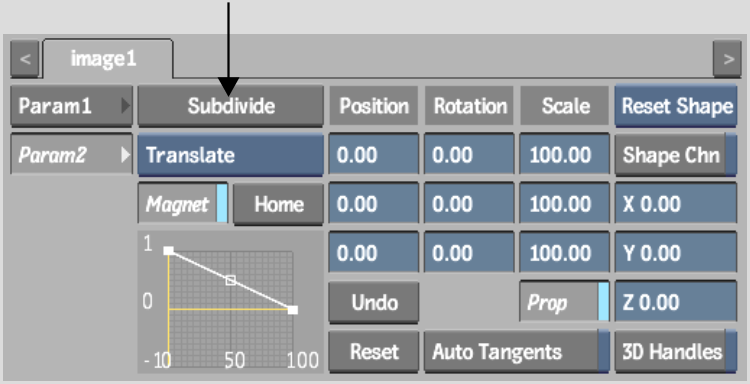The image size is (750, 384).
Task: Click the Home button
Action: [x=278, y=204]
